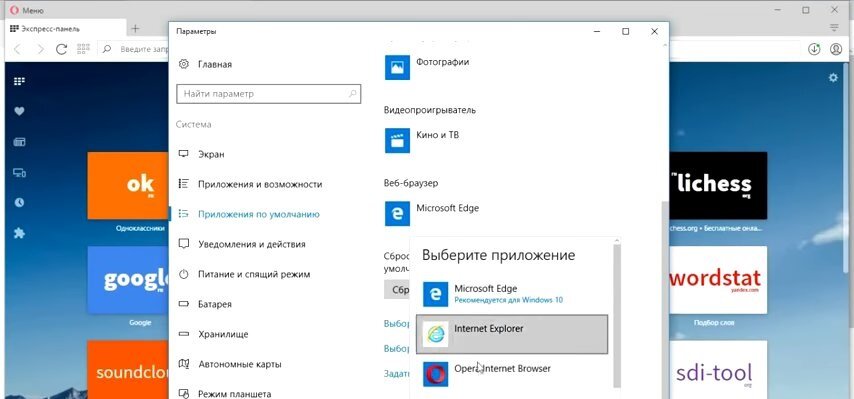Click the search magnifier in Найти параметр
The image size is (854, 399).
tap(352, 94)
